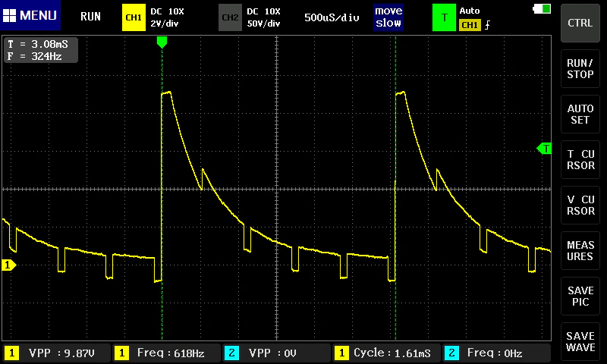Tap the F = 324Hz cursor readout
This screenshot has width=607, height=364.
[x=35, y=56]
